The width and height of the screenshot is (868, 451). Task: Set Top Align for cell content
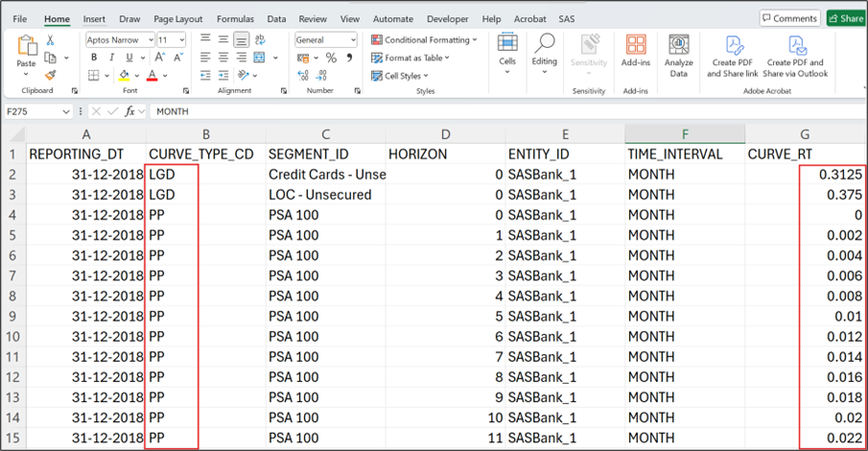[205, 38]
